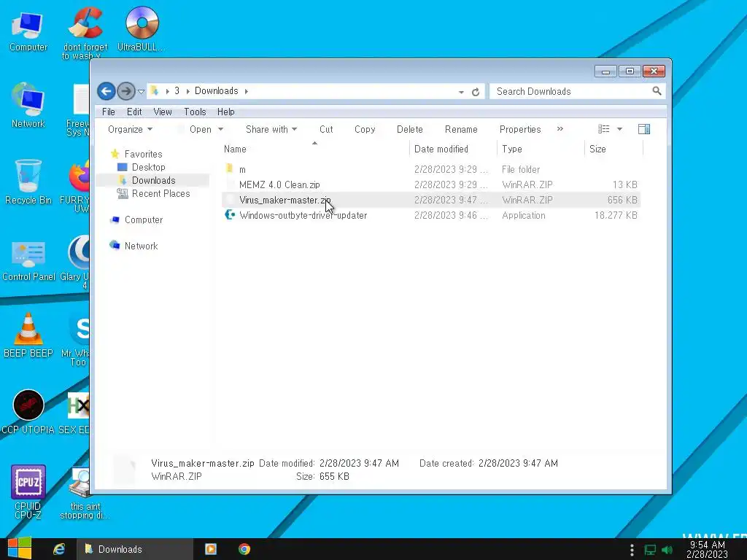
Task: Click the volume speaker tray icon
Action: [x=667, y=550]
